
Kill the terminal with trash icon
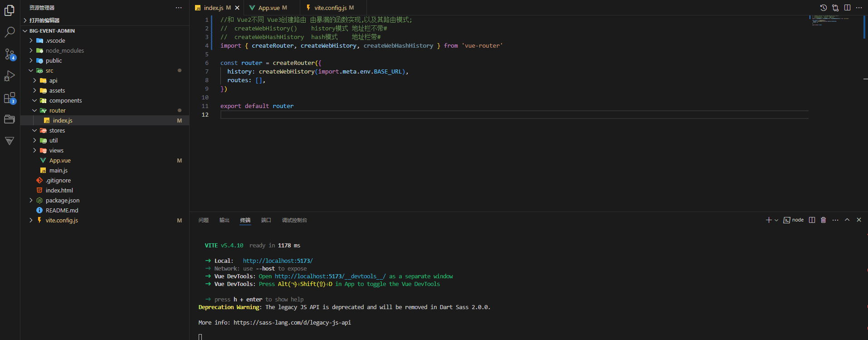pos(824,220)
